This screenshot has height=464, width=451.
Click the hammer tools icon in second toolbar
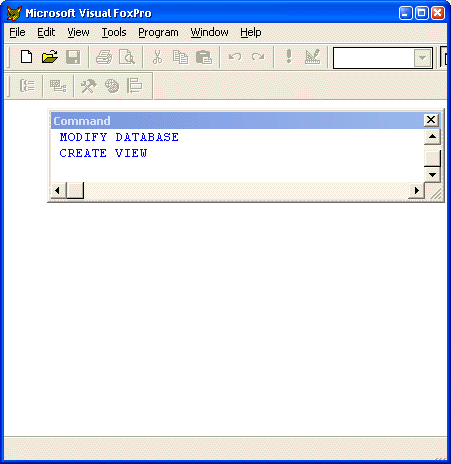point(88,86)
